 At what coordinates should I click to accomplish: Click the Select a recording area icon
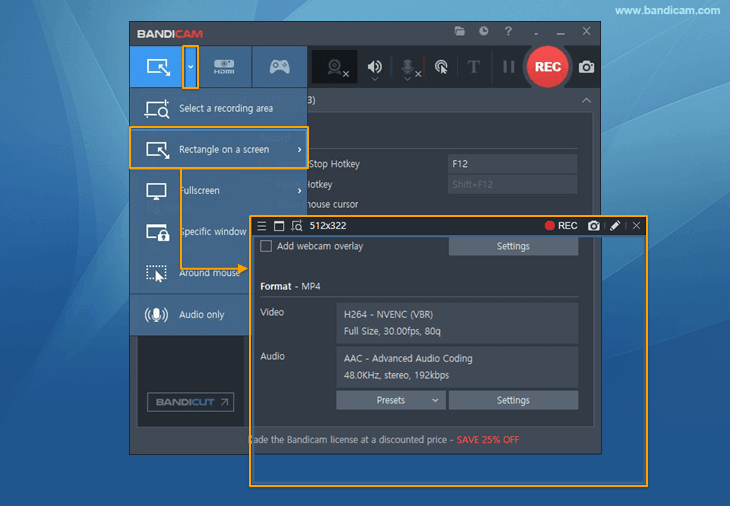[x=156, y=108]
